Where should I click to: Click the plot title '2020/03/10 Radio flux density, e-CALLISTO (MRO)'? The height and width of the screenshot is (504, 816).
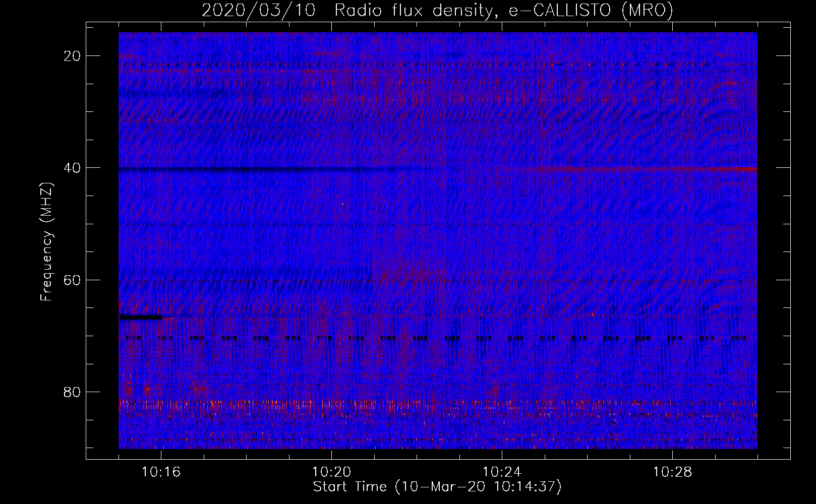[437, 10]
